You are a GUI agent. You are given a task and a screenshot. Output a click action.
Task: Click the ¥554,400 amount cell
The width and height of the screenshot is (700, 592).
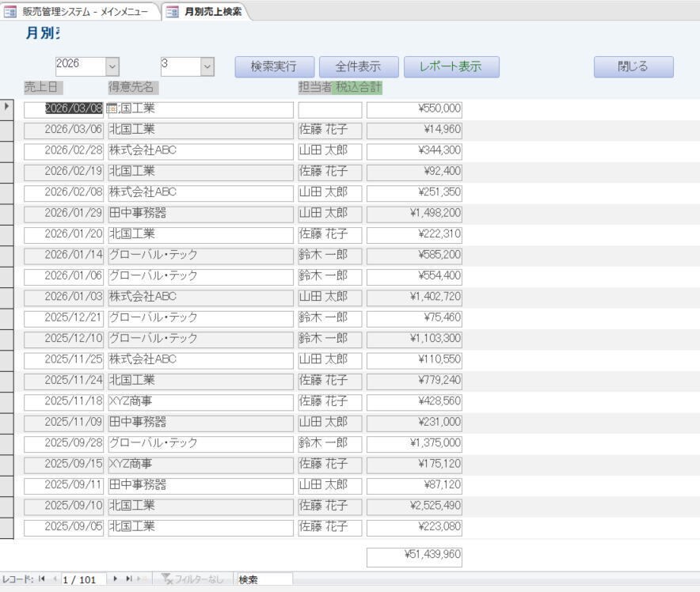pos(414,278)
